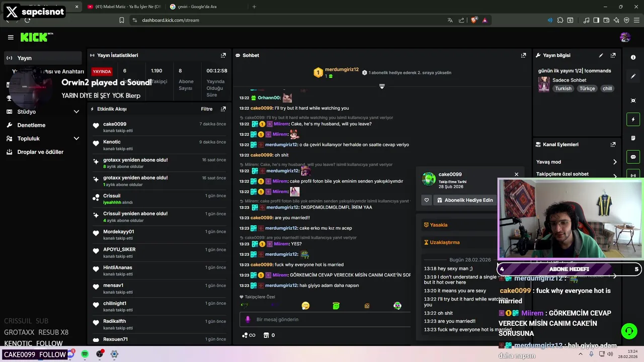This screenshot has width=644, height=362.
Task: Switch to the Mabel Matiz YouTube tab
Action: 124,7
